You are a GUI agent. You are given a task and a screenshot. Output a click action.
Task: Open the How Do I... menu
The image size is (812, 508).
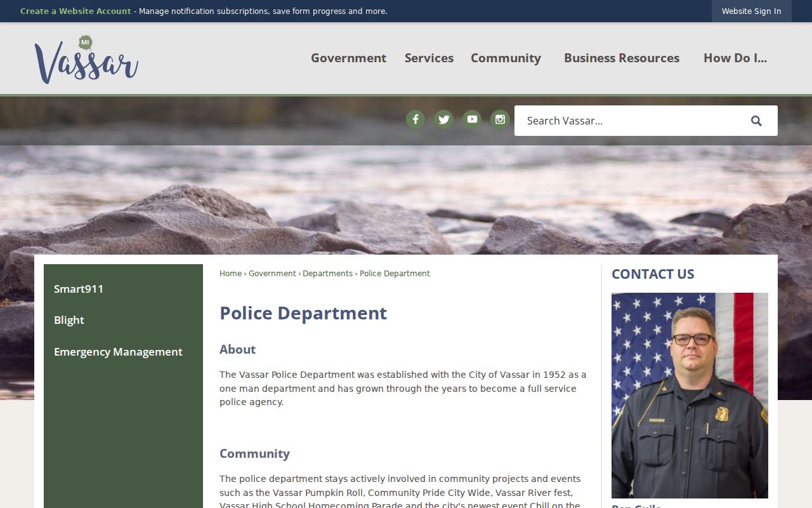(735, 58)
